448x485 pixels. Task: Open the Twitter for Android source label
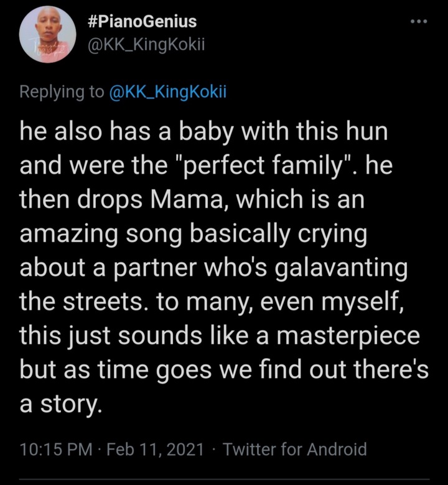pyautogui.click(x=295, y=449)
